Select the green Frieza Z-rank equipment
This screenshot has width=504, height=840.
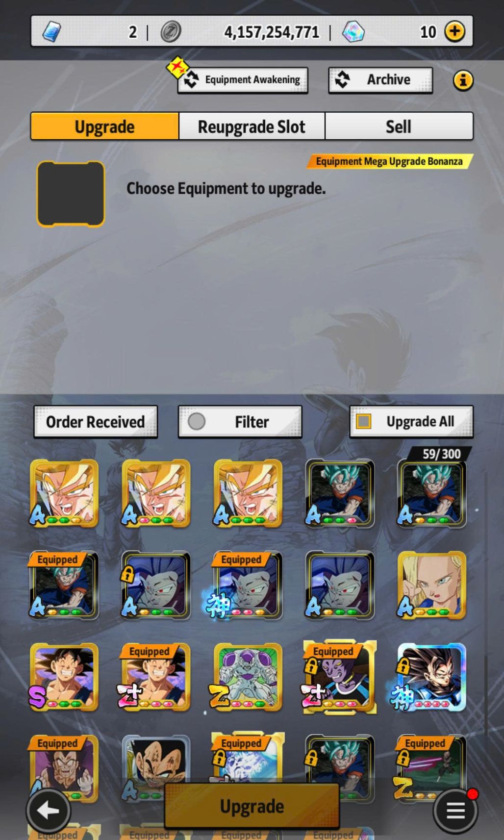[248, 677]
